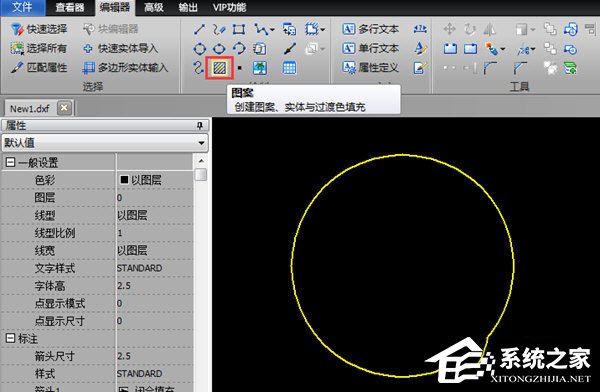Switch to the 输出 Output tab
The width and height of the screenshot is (600, 392).
click(188, 7)
